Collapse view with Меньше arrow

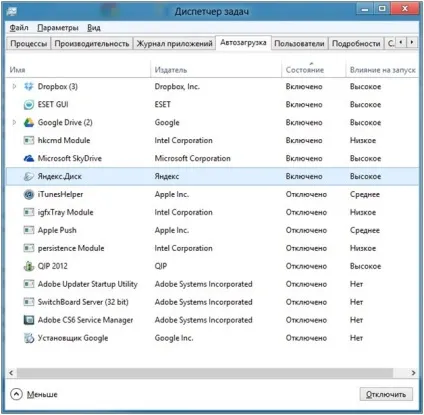[x=16, y=394]
